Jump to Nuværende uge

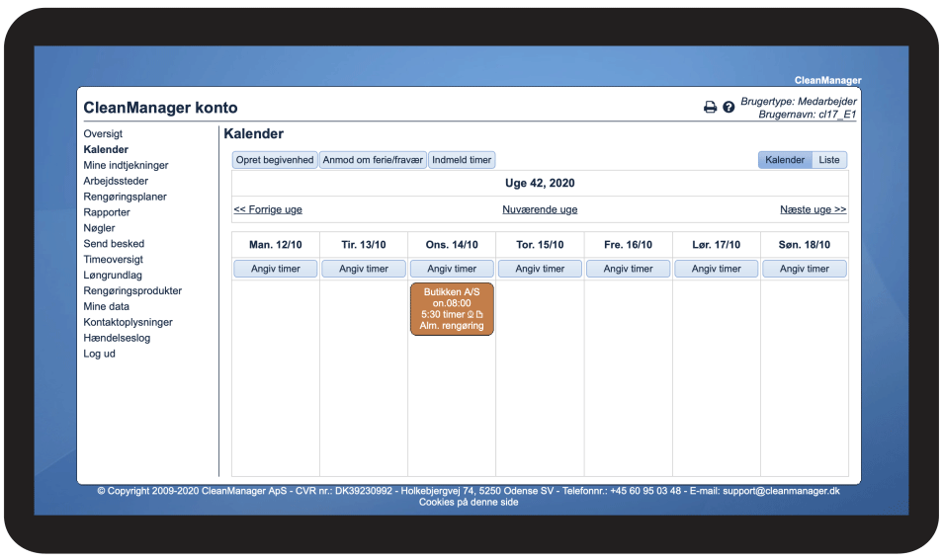click(540, 209)
